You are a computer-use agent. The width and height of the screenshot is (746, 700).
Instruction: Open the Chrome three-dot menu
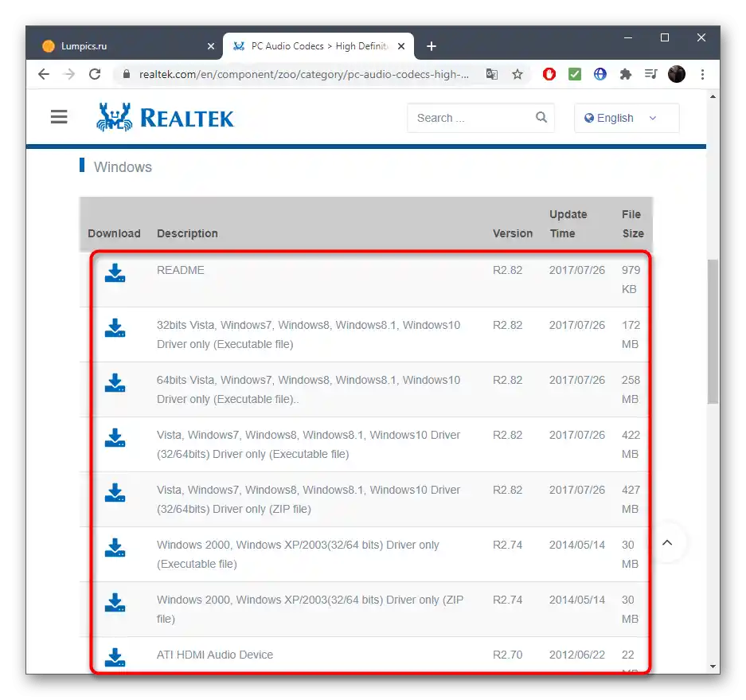click(702, 74)
